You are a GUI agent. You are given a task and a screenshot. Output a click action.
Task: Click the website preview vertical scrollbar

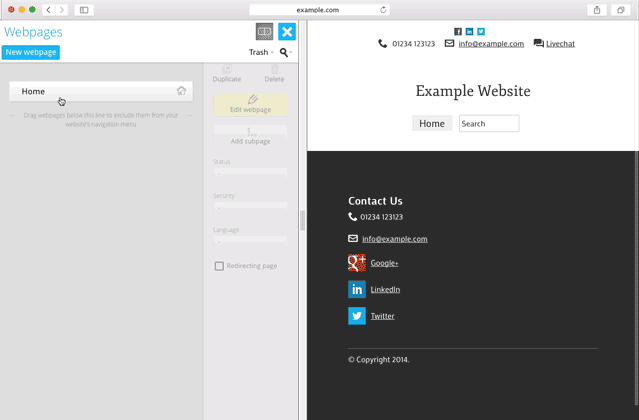coord(637,278)
